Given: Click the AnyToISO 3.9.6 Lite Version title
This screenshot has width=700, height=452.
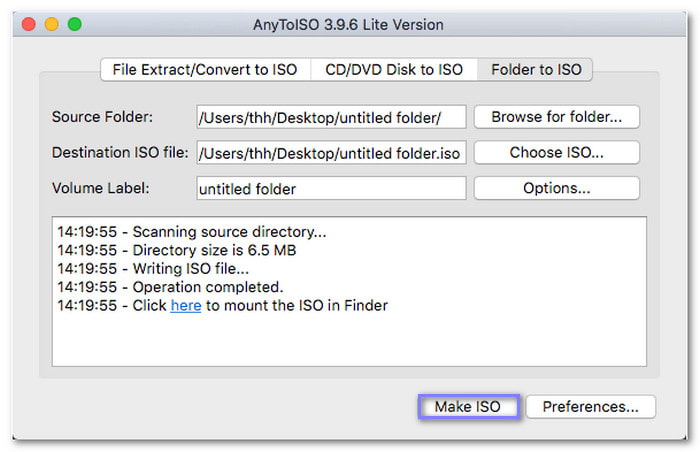Looking at the screenshot, I should point(348,25).
